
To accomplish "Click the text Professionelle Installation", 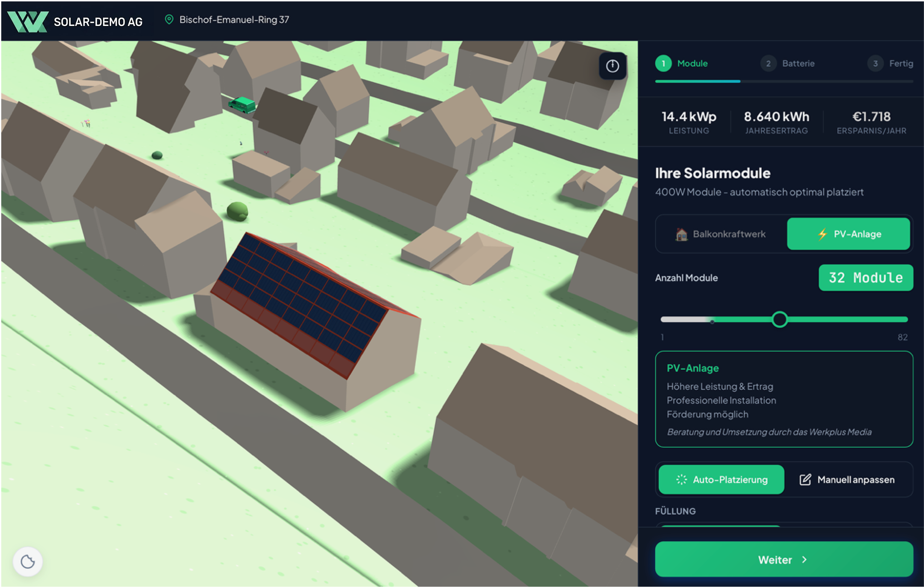I will click(x=721, y=400).
